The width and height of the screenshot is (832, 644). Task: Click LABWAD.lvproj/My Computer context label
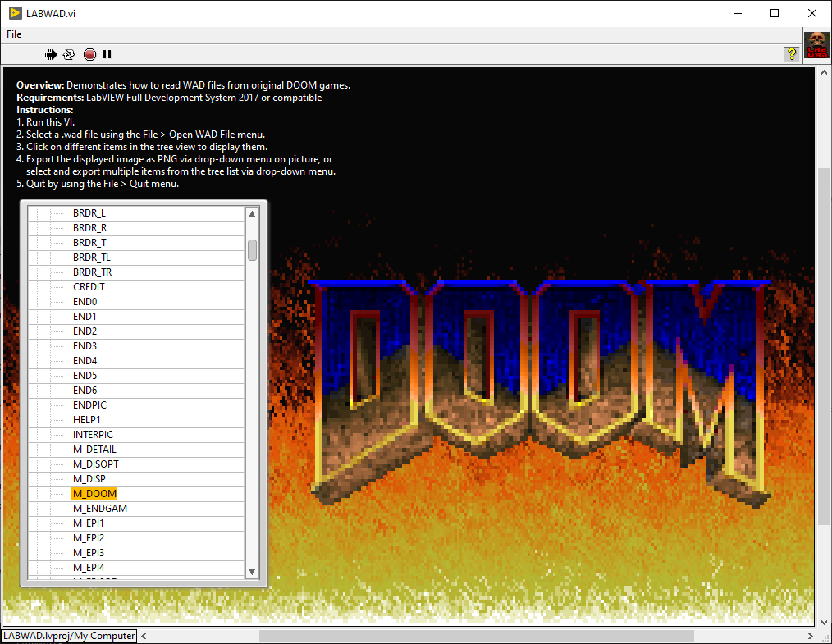pyautogui.click(x=69, y=636)
